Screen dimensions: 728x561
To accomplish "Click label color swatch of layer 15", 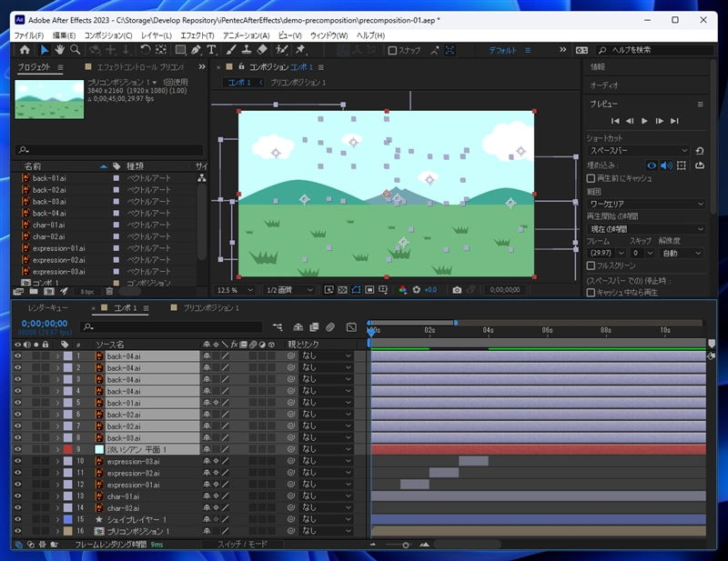I will pyautogui.click(x=67, y=519).
